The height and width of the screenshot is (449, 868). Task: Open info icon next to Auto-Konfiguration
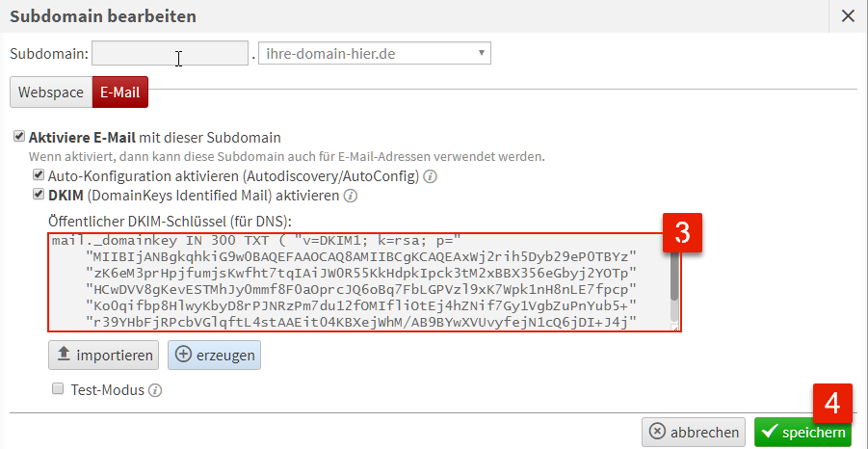click(x=431, y=177)
